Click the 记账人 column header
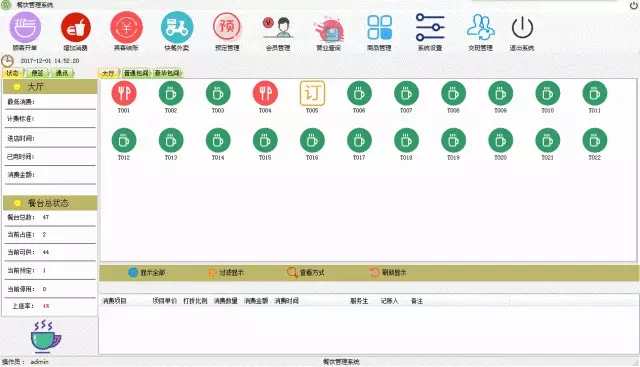The height and width of the screenshot is (367, 640). click(389, 301)
